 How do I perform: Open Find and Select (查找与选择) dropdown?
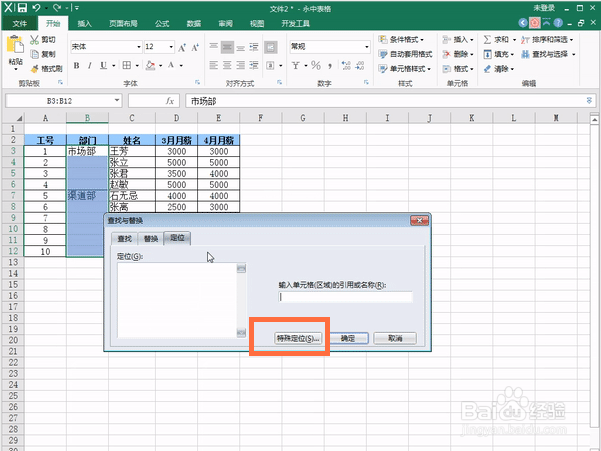coord(548,54)
